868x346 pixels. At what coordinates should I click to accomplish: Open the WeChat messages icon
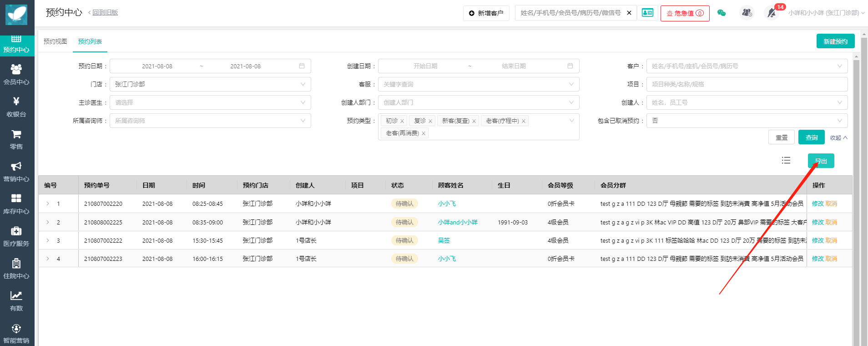pos(722,13)
